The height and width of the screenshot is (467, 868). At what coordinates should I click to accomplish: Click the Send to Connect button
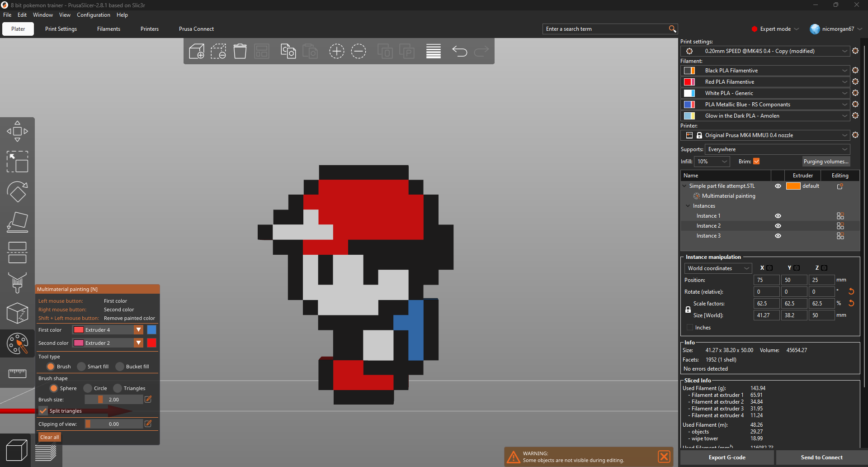tap(821, 457)
